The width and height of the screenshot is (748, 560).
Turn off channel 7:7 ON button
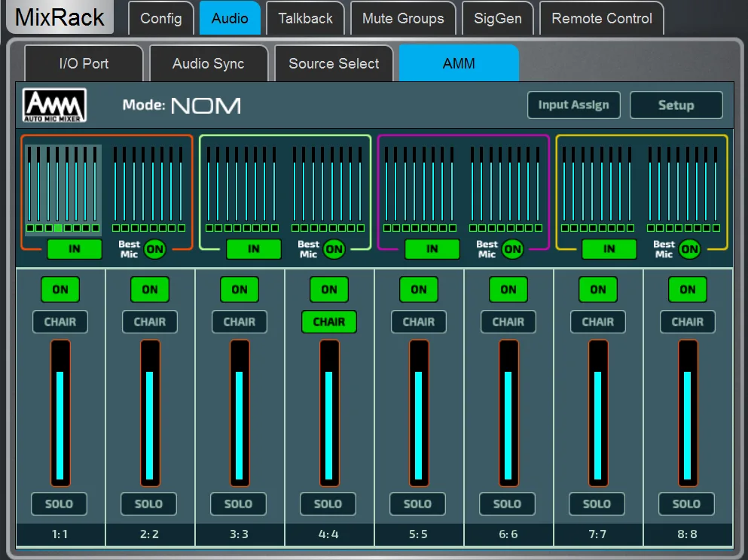click(x=598, y=289)
